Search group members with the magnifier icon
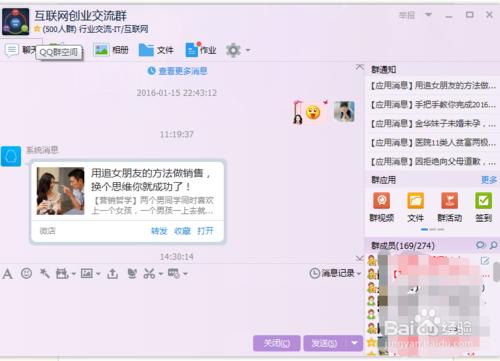Image resolution: width=500 pixels, height=361 pixels. tap(493, 245)
